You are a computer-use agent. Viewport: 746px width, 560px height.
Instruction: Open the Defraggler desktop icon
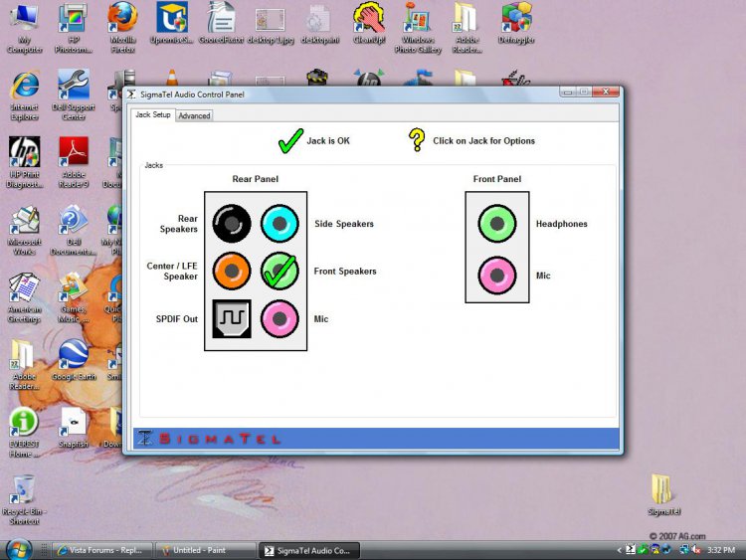click(516, 23)
